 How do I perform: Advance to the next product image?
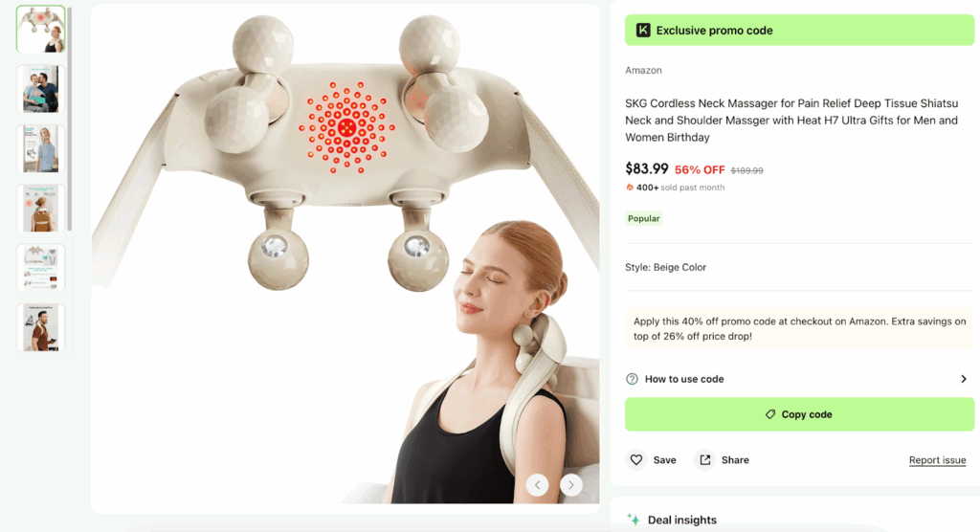pyautogui.click(x=571, y=485)
